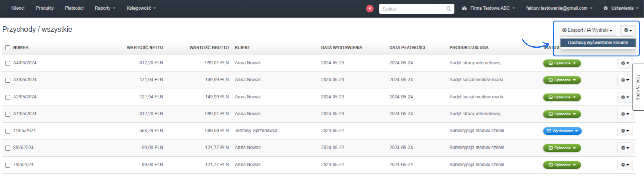Screen dimensions: 644x176
Task: Open the Baza Wiedzy side tab
Action: coord(638,87)
